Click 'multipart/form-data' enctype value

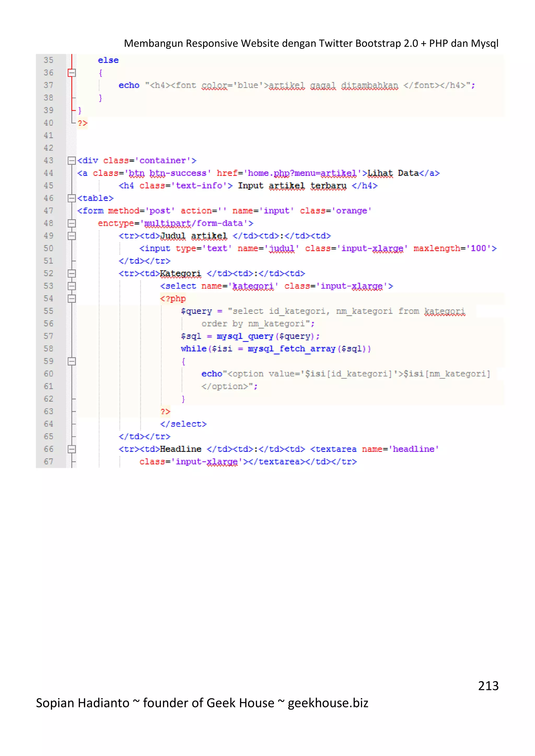pos(196,223)
